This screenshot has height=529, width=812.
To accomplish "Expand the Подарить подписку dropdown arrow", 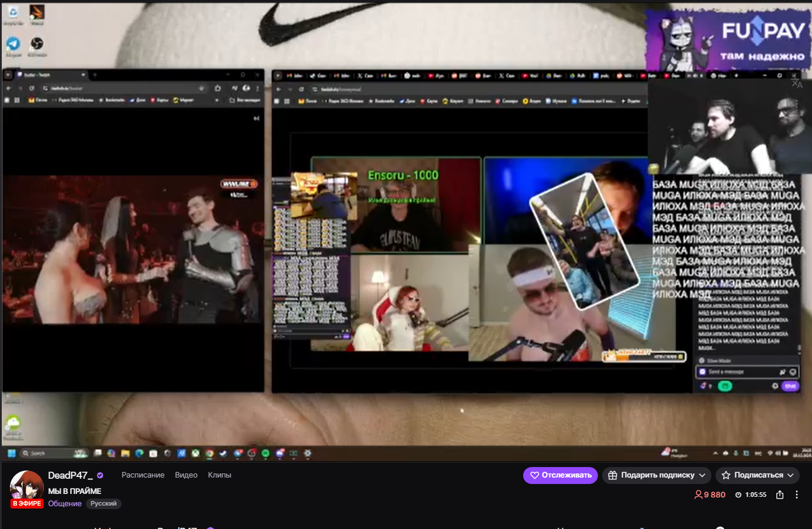I will click(x=703, y=475).
